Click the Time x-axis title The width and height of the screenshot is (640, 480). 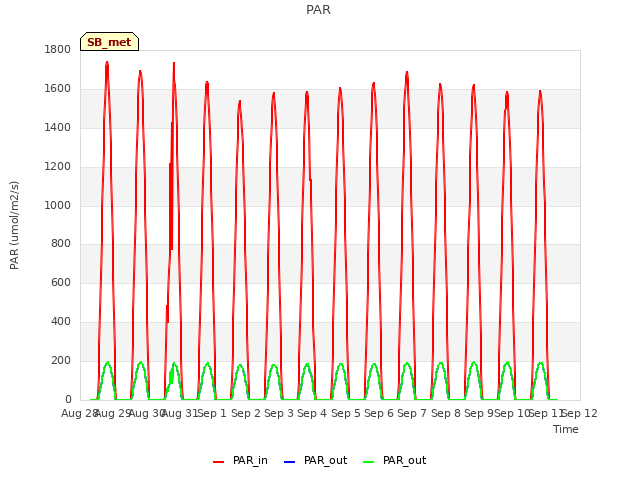(x=566, y=429)
